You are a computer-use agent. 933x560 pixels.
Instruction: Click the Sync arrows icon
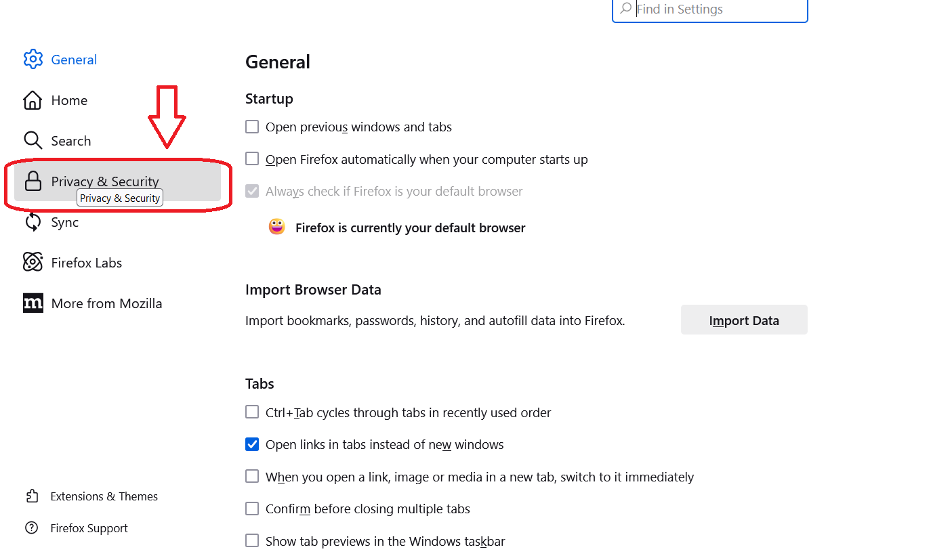click(x=33, y=222)
